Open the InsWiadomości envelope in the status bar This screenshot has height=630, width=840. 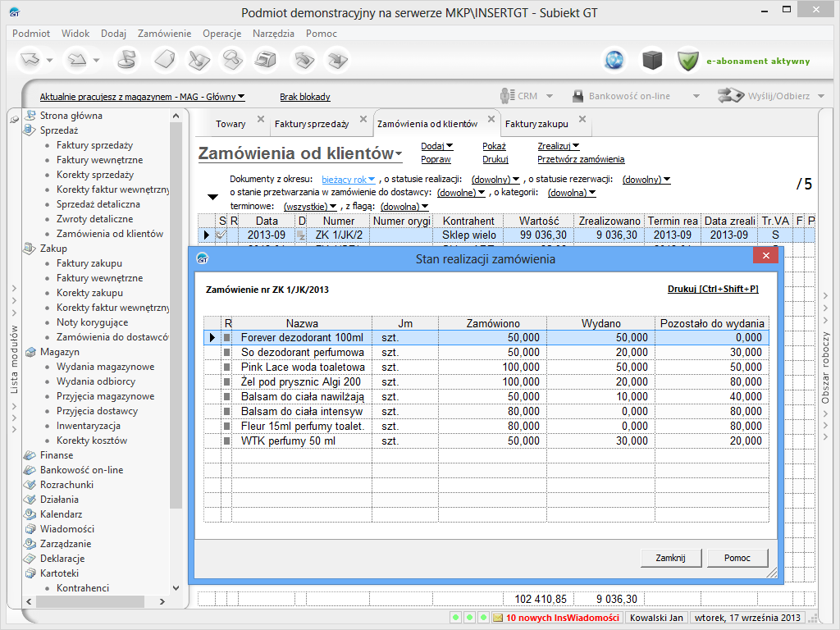tap(497, 618)
